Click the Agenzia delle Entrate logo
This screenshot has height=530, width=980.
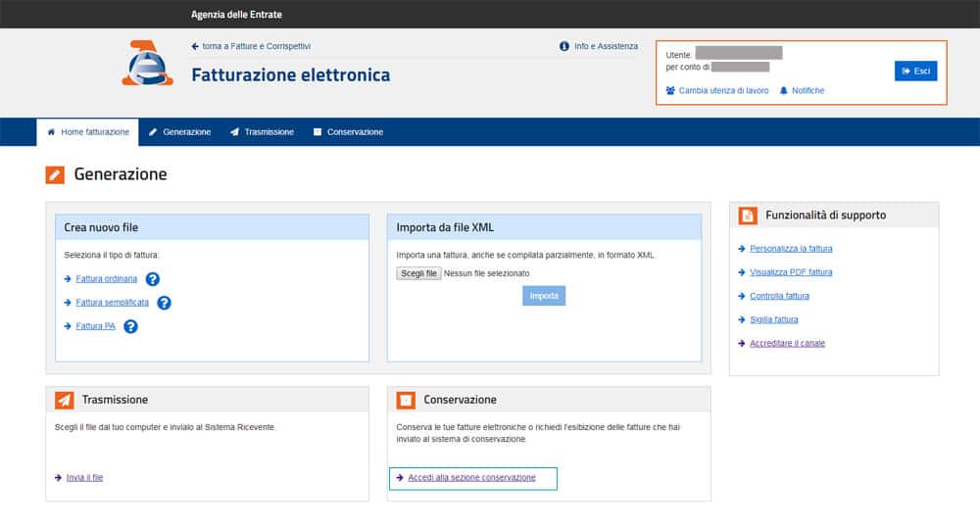point(147,63)
